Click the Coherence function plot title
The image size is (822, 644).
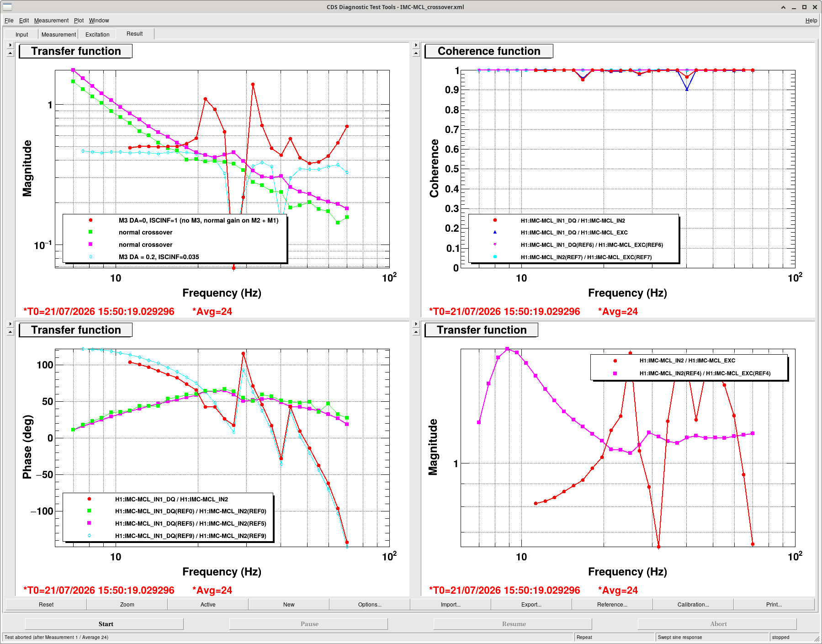click(489, 51)
